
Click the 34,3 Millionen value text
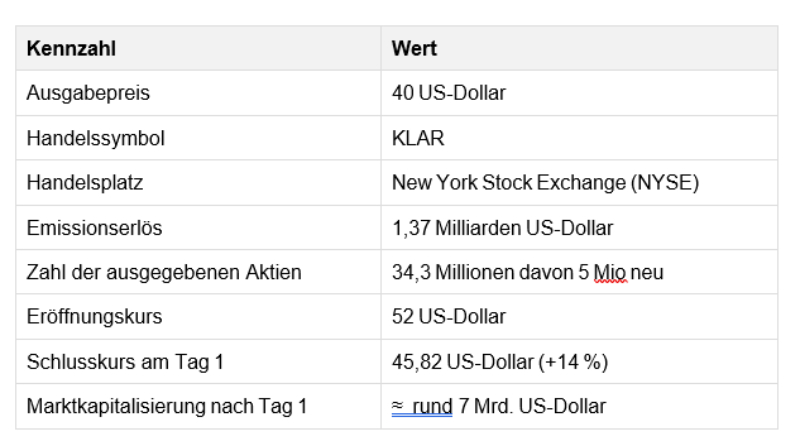coord(446,273)
